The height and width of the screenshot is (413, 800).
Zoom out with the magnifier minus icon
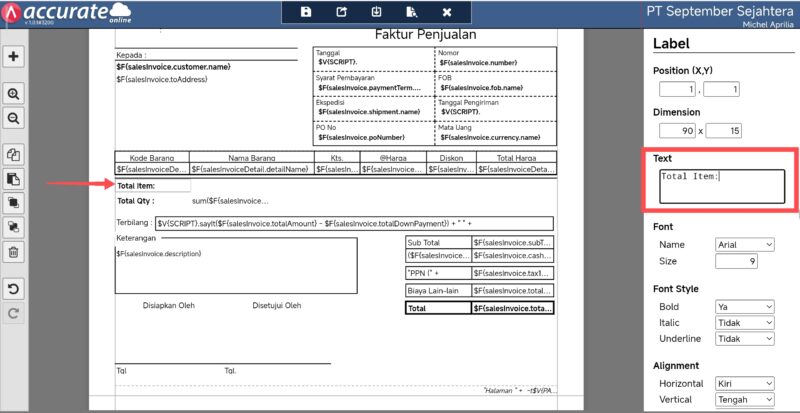[x=14, y=118]
